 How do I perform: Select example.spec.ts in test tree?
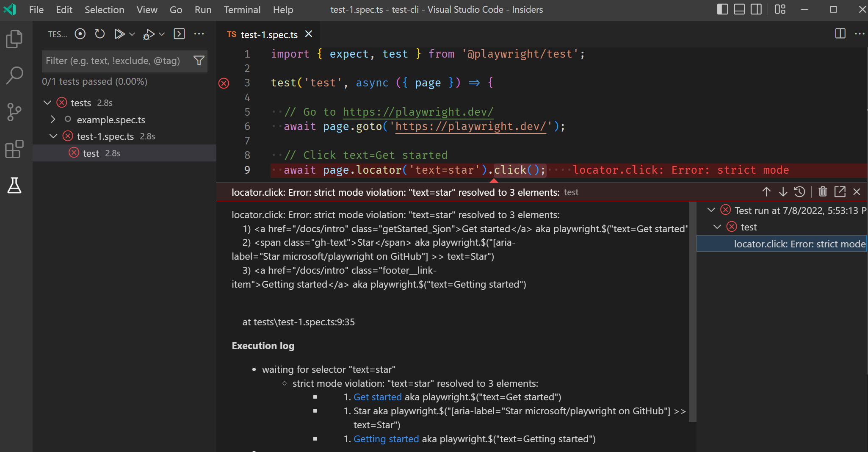tap(111, 120)
